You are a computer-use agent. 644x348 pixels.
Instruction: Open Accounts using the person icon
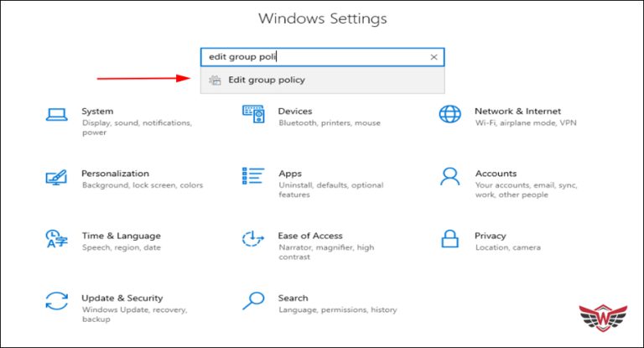449,177
